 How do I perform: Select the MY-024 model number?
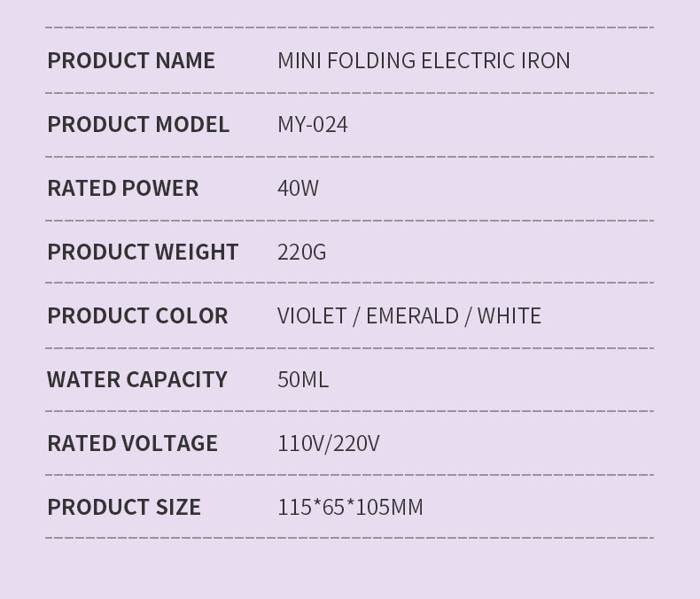click(x=313, y=124)
